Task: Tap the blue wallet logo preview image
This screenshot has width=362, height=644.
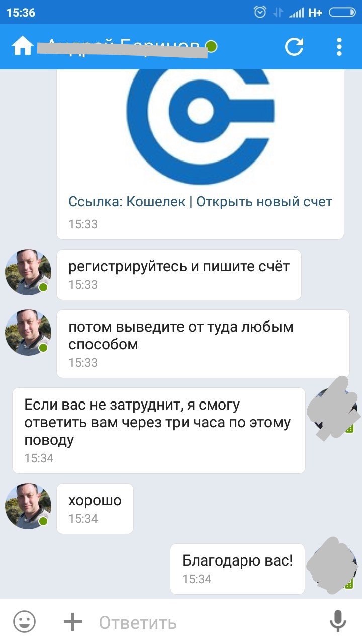Action: [200, 126]
